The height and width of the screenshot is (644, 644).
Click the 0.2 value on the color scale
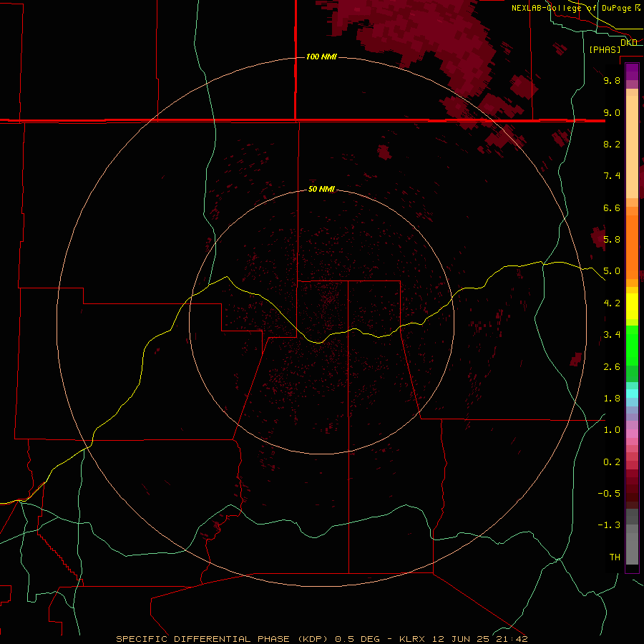coord(612,462)
